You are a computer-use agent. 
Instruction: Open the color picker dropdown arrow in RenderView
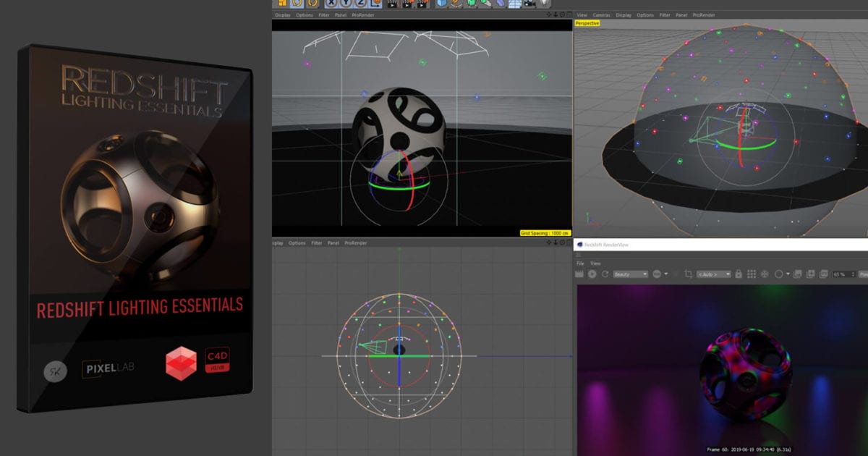(x=788, y=274)
